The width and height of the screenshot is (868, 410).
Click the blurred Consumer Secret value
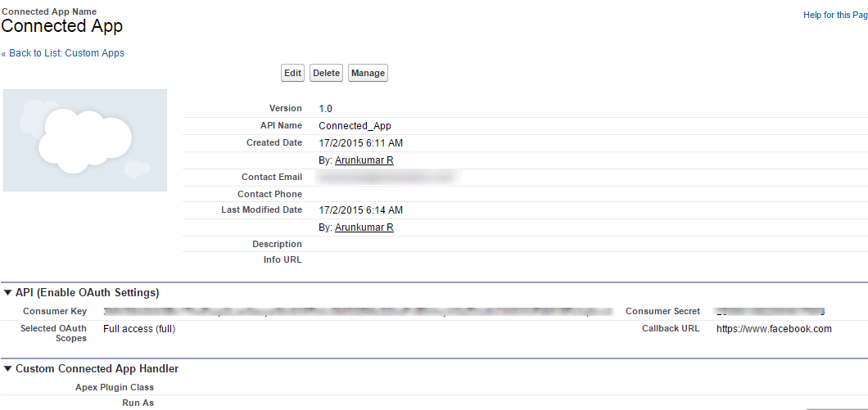[x=770, y=312]
